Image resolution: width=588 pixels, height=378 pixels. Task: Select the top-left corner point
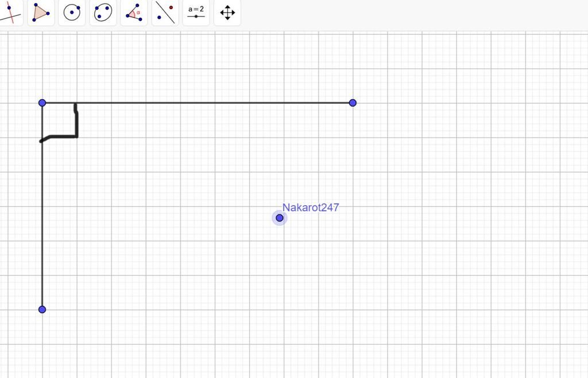(42, 103)
